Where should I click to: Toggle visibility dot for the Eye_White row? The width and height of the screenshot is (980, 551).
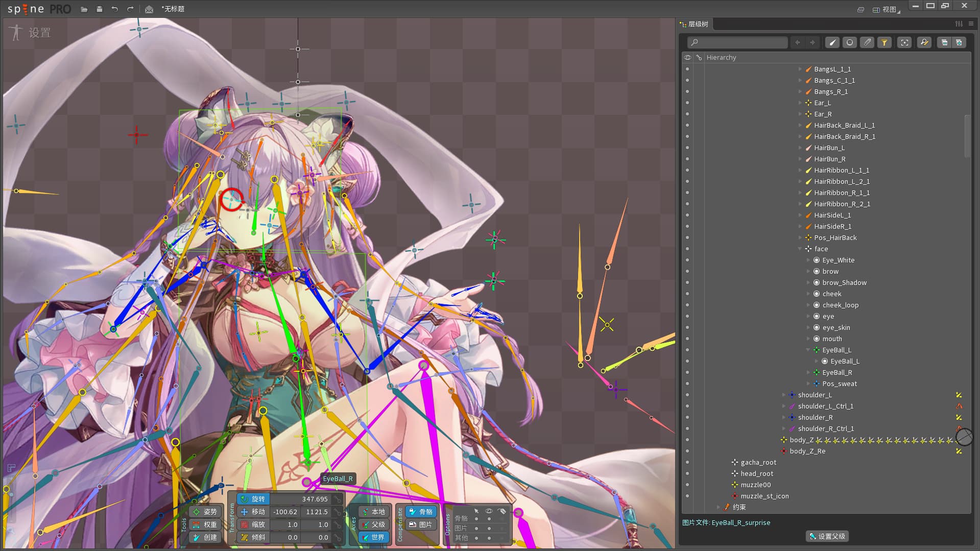687,260
